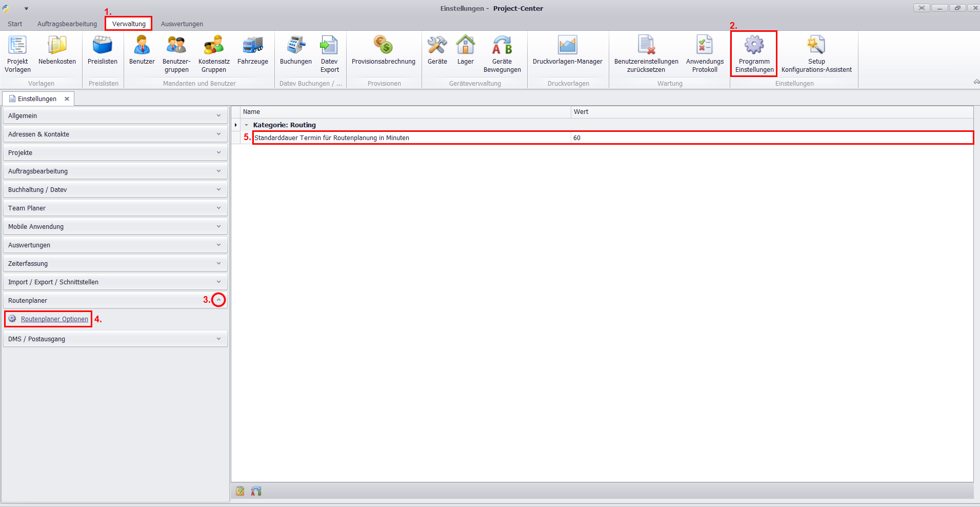Open Datev Export
Image resolution: width=980 pixels, height=507 pixels.
329,46
